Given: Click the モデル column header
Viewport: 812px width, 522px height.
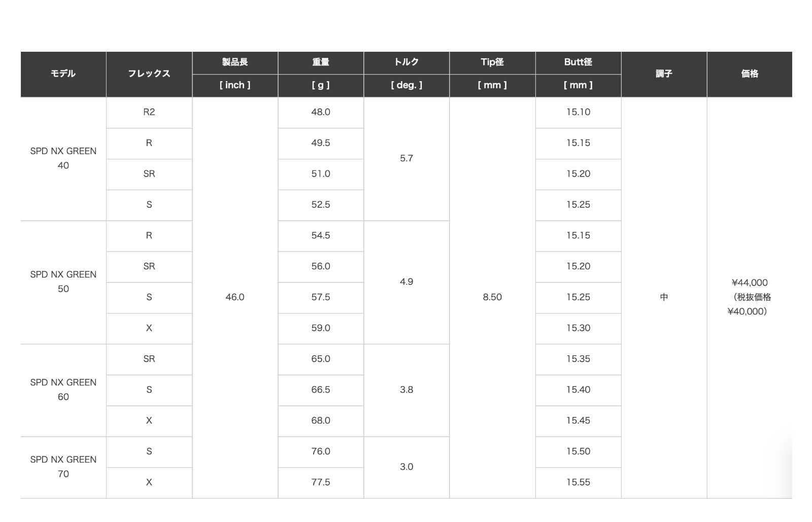Looking at the screenshot, I should pyautogui.click(x=63, y=74).
